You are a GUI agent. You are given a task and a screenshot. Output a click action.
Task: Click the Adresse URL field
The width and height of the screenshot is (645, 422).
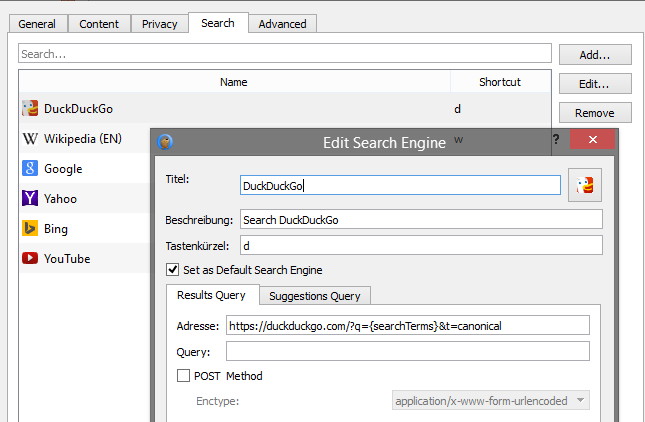click(x=408, y=325)
